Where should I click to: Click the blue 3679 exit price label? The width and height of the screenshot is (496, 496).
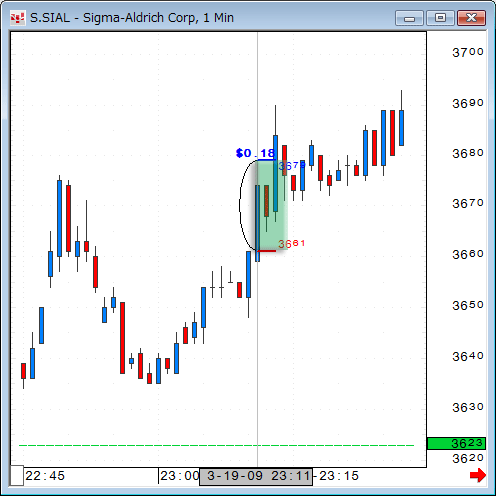(292, 166)
